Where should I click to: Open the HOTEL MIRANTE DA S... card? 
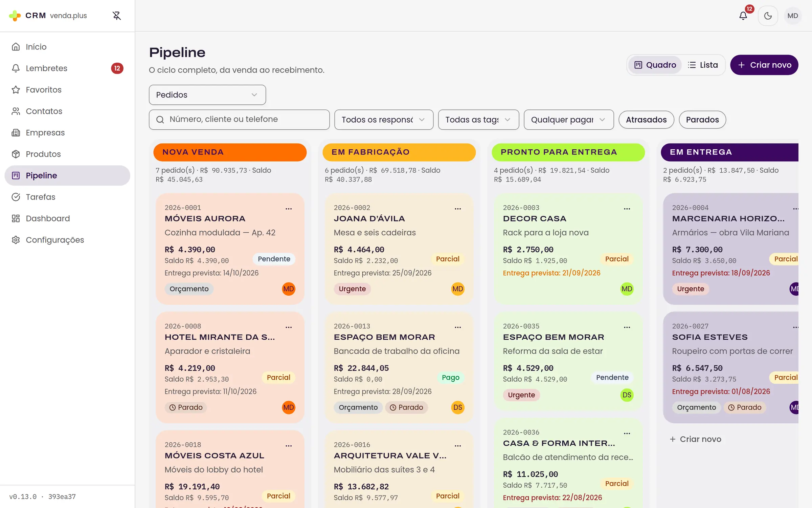click(230, 367)
